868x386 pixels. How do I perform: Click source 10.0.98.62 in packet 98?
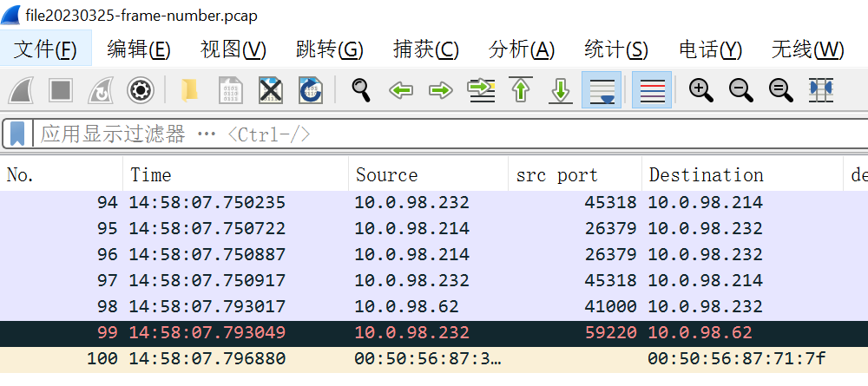point(406,306)
